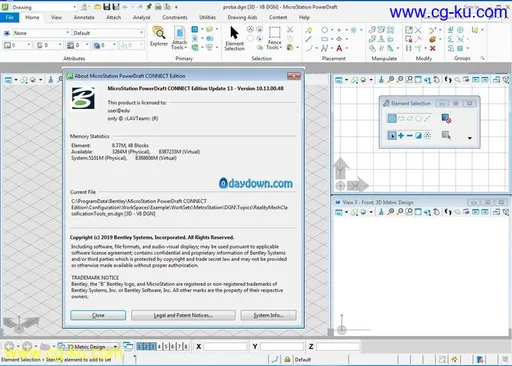Screen dimensions: 512x366
Task: Toggle view 7 button in view group bar
Action: tap(179, 347)
